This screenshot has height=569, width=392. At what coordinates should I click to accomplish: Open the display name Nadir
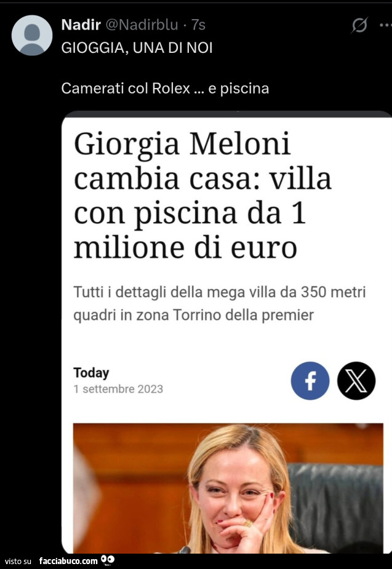pyautogui.click(x=81, y=25)
